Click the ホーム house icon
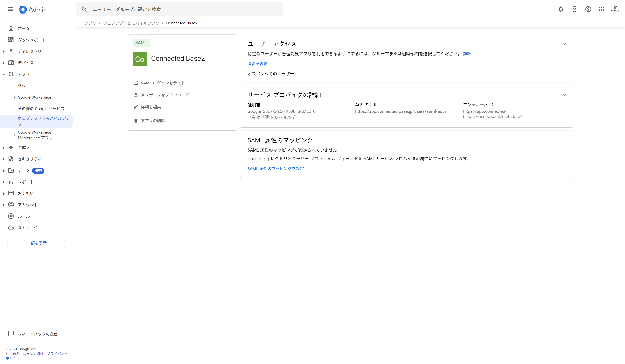 [11, 28]
